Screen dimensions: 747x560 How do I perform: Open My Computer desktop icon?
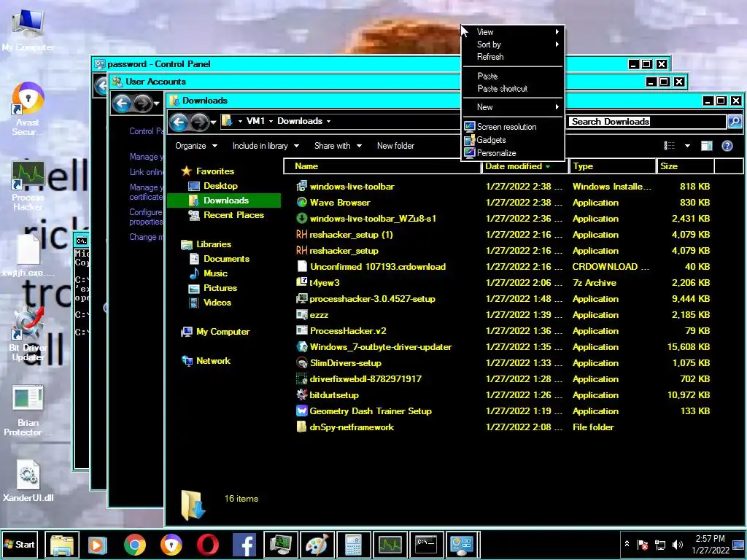tap(28, 29)
